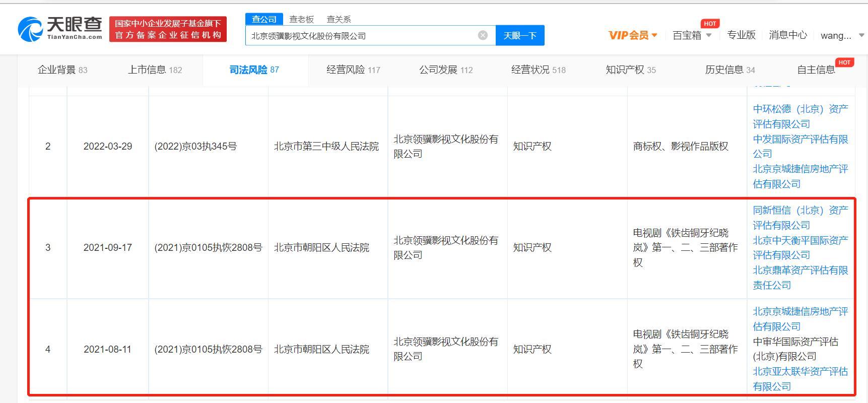Viewport: 868px width, 403px height.
Task: Click the date 2021-09-17
Action: point(108,247)
